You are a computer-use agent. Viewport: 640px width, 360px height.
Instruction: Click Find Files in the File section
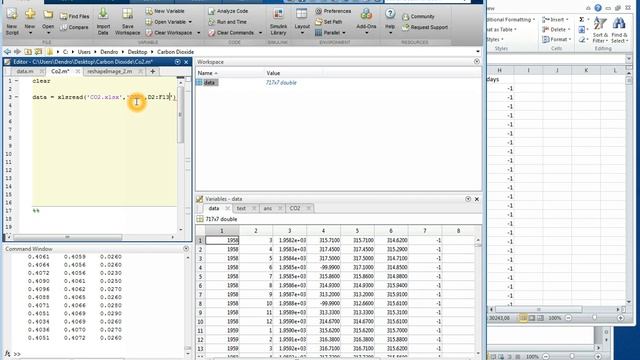[x=74, y=16]
